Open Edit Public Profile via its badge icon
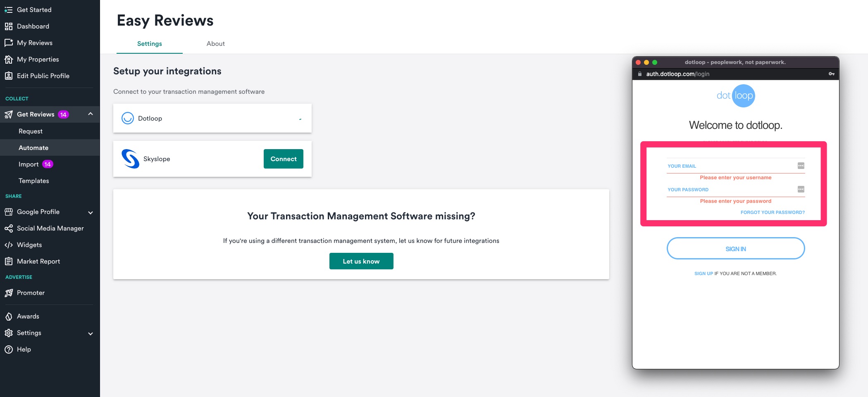 [9, 76]
